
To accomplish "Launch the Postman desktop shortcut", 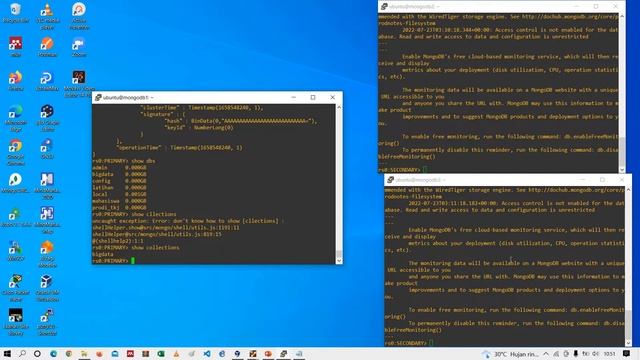I will point(47,46).
